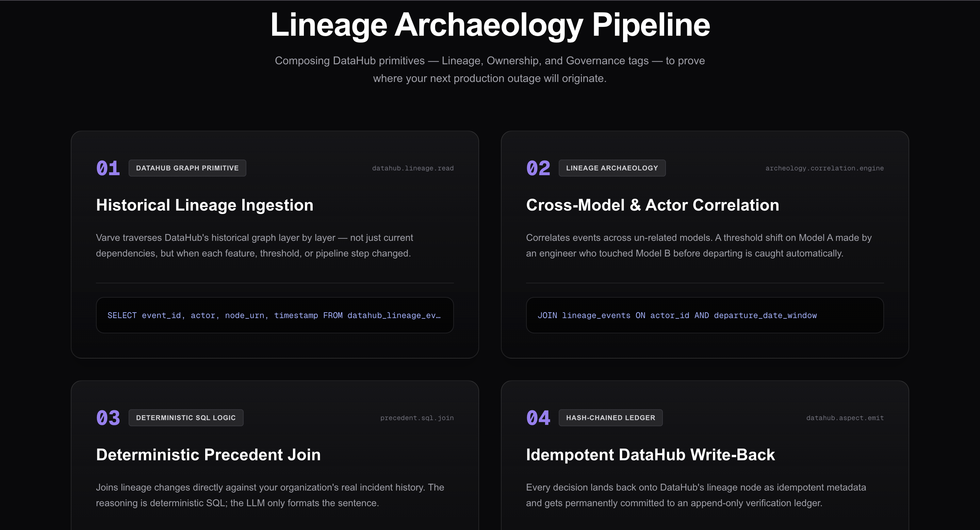
Task: Click the "HASH-CHAINED LEDGER" badge
Action: tap(610, 418)
